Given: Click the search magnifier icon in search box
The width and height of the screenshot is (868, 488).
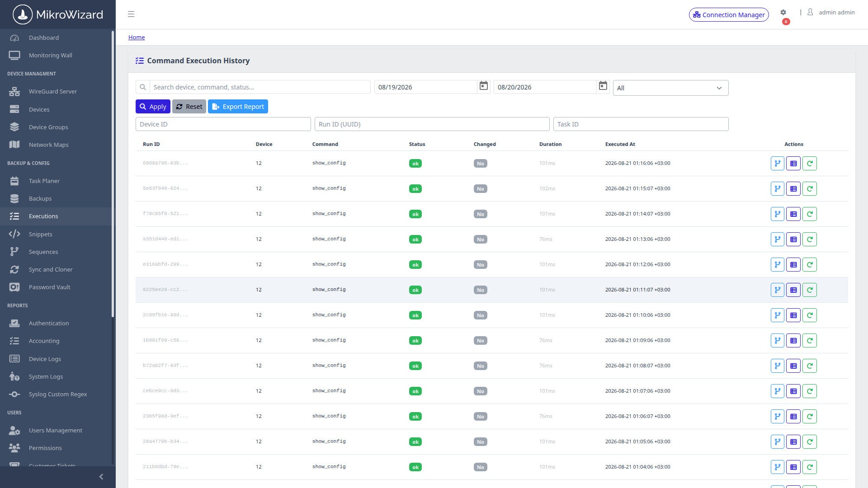Looking at the screenshot, I should [143, 87].
